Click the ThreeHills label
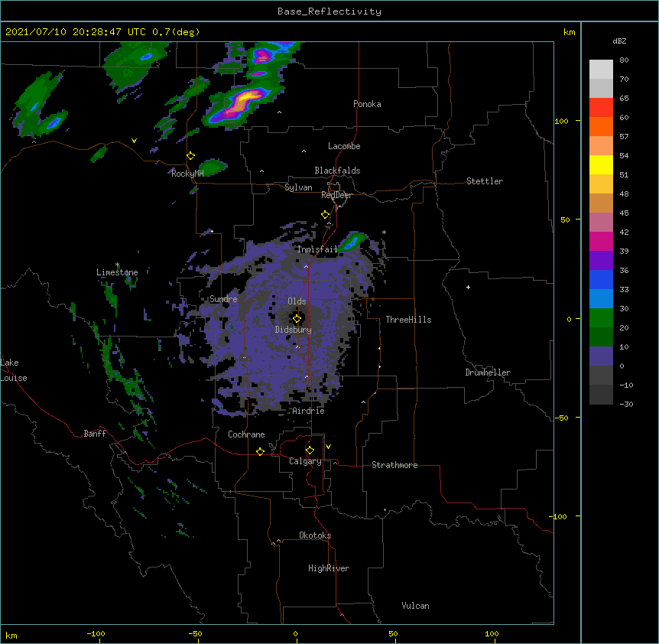 tap(408, 320)
